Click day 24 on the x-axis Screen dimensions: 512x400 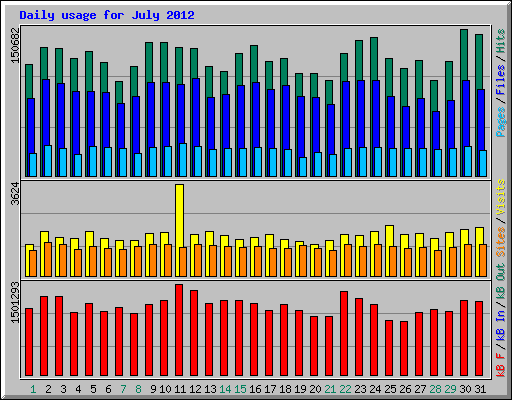[375, 389]
